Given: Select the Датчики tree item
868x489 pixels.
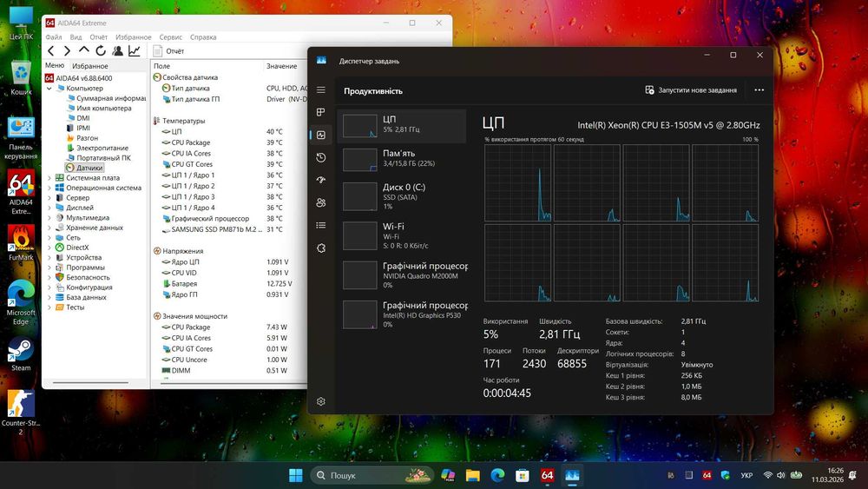Looking at the screenshot, I should coord(84,168).
